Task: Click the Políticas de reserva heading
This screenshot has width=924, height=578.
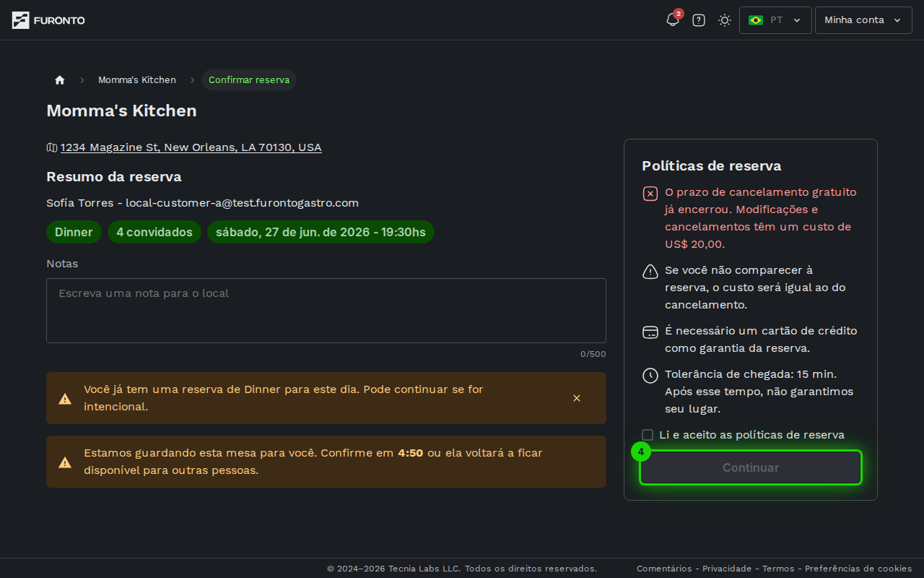Action: (x=712, y=166)
